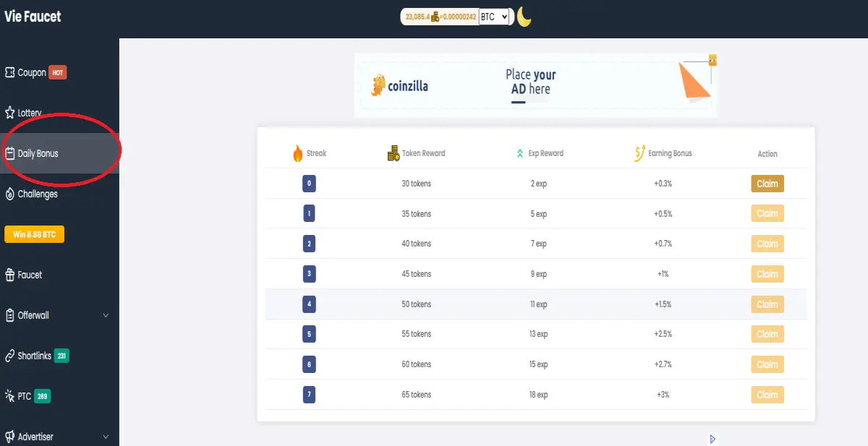Viewport: 868px width, 446px height.
Task: Click the '2 exp' cell
Action: (539, 184)
